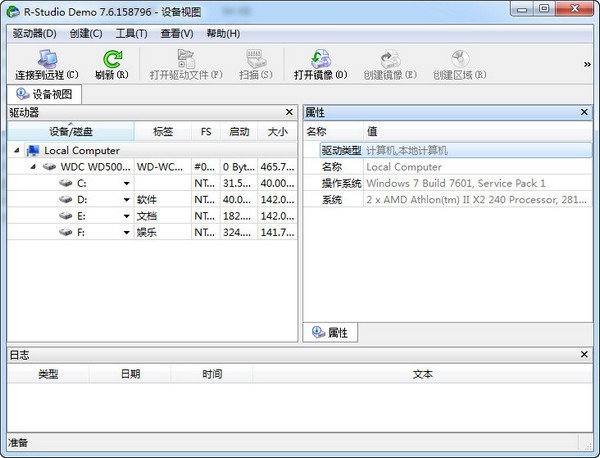Collapse the Local Computer tree node
This screenshot has width=600, height=458.
pyautogui.click(x=18, y=151)
